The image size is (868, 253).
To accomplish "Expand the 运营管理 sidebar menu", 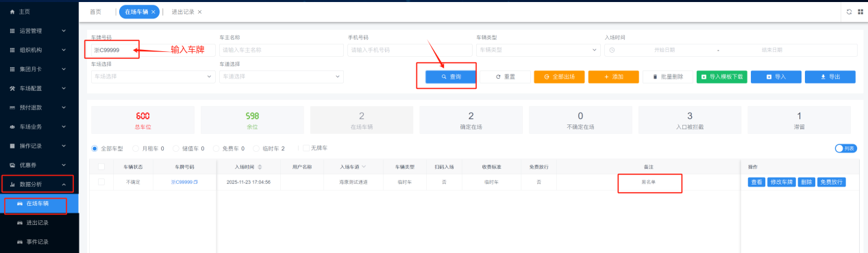I will point(64,31).
